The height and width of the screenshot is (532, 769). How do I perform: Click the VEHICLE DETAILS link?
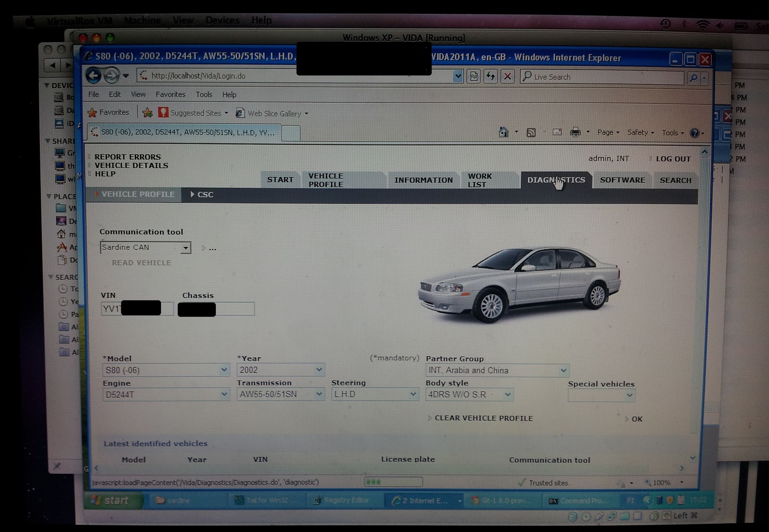coord(131,165)
